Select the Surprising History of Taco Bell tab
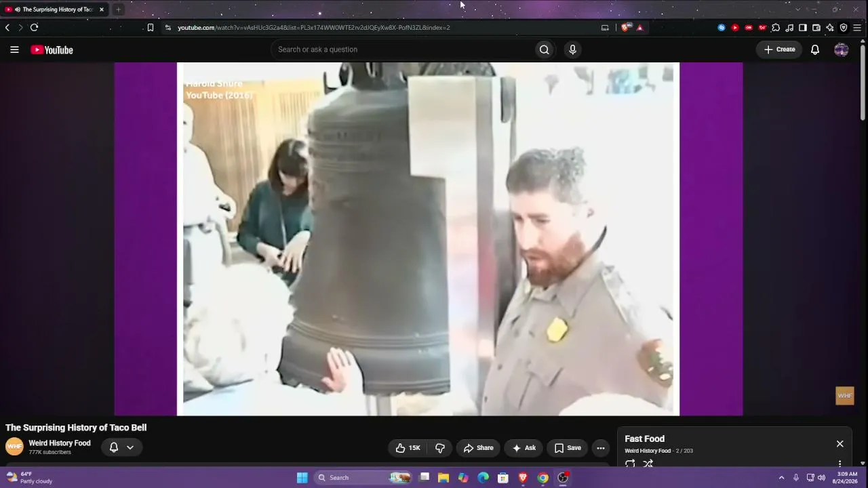 [56, 9]
